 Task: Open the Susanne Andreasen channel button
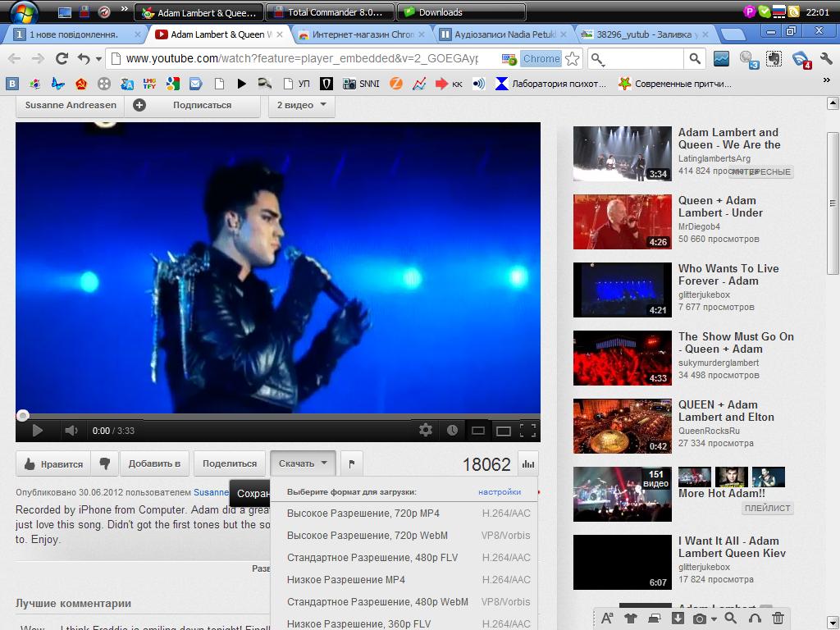pos(71,105)
